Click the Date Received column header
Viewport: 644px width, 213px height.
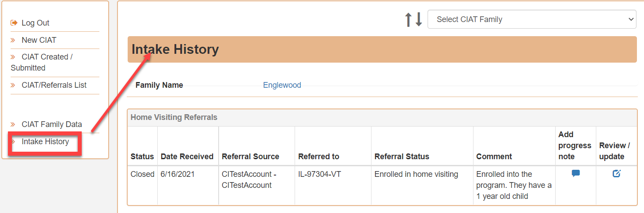(187, 157)
